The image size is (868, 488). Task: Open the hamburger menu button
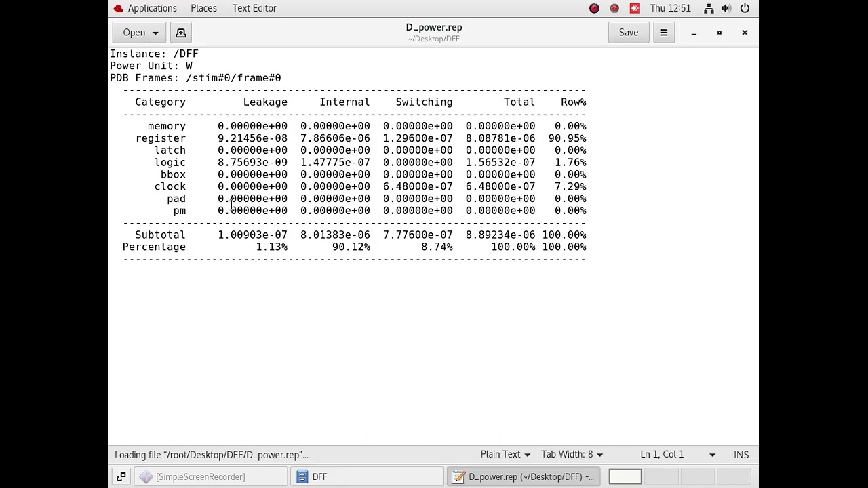[664, 33]
